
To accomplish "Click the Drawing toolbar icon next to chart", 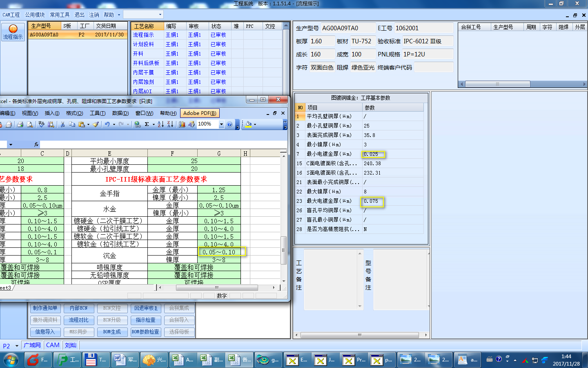I will tap(192, 124).
